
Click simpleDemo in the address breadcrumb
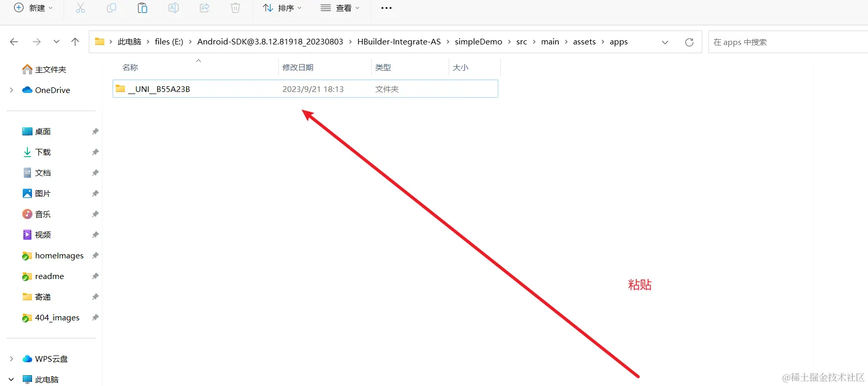point(478,42)
